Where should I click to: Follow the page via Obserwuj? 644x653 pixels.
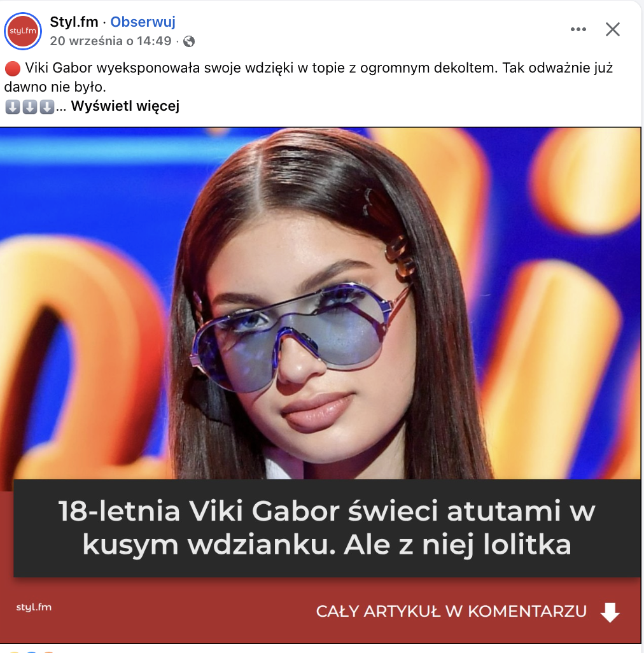[x=143, y=22]
